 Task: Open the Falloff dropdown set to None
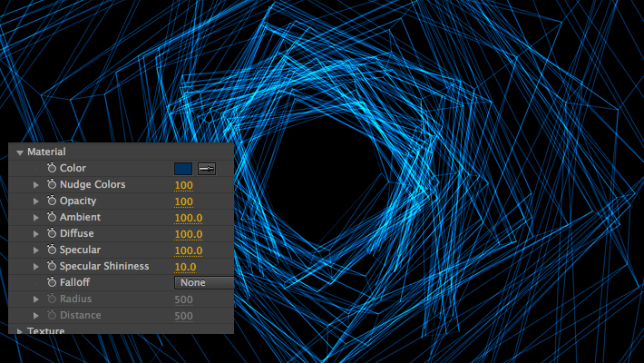coord(203,283)
